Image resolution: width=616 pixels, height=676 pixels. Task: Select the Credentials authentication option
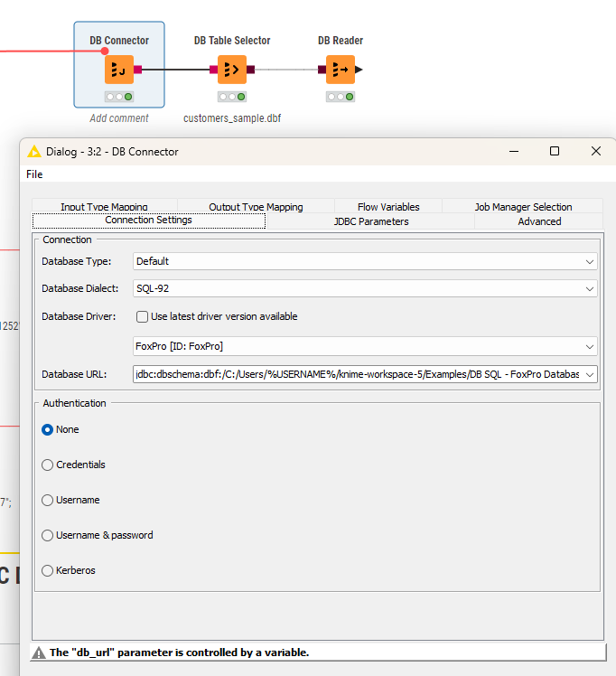click(x=48, y=465)
